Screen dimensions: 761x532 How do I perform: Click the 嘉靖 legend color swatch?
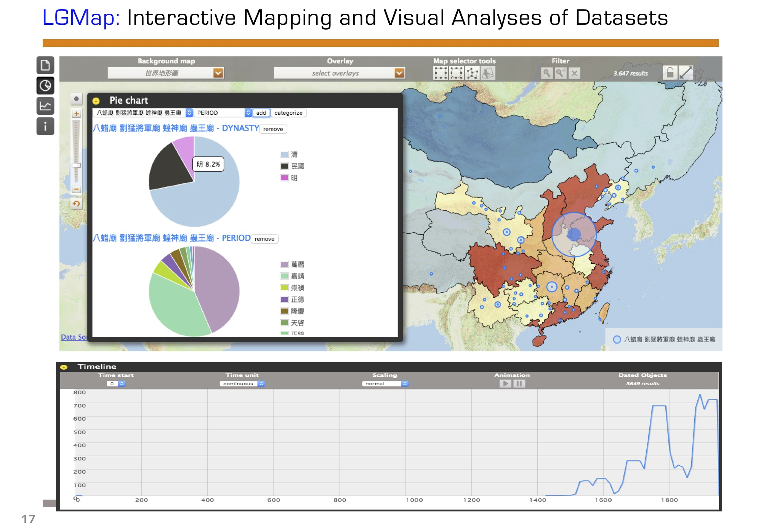point(284,276)
